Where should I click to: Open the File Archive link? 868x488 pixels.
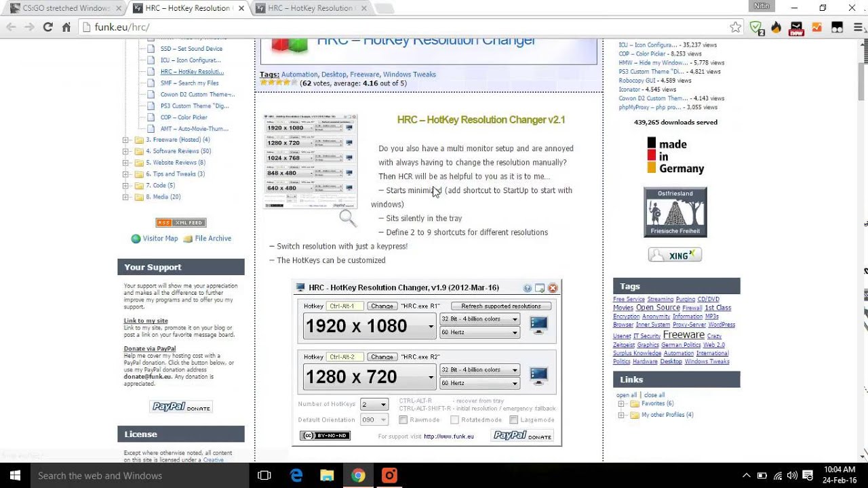[213, 239]
